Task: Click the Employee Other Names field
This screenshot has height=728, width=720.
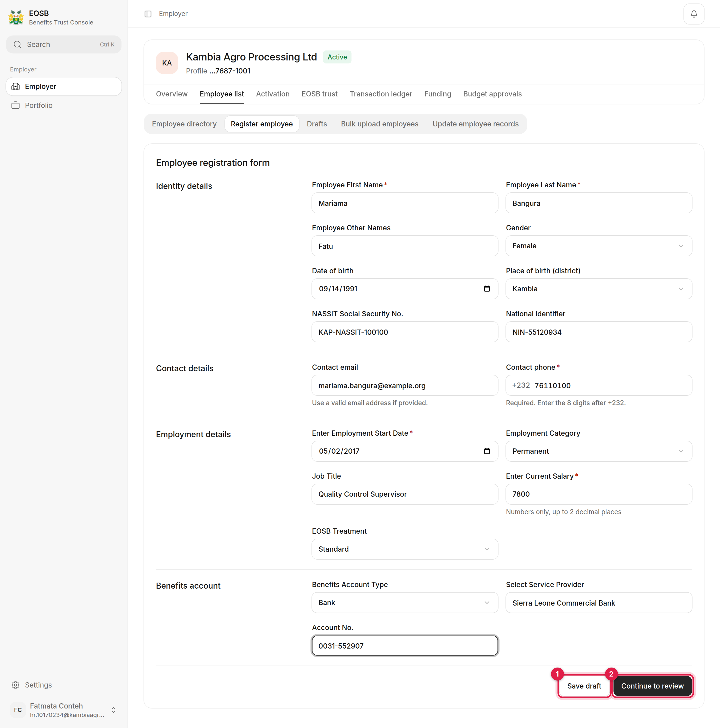Action: [x=405, y=246]
